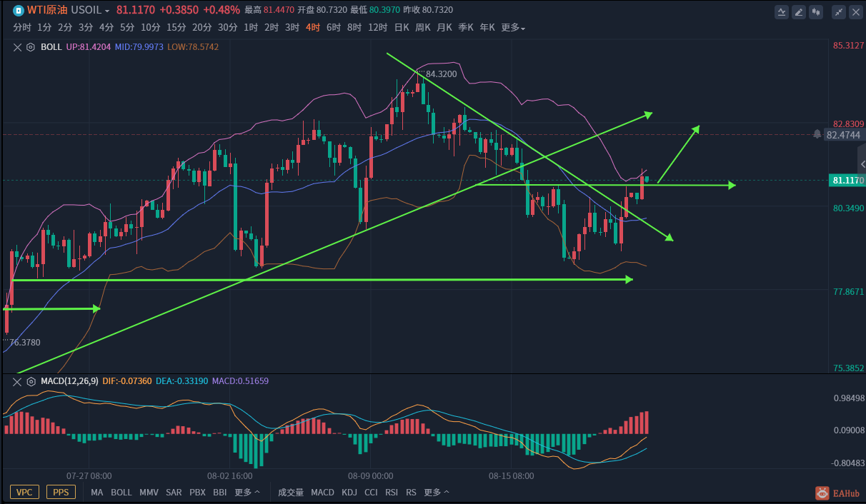Switch to the 10分 timeframe
Viewport: 866px width, 504px height.
point(151,28)
